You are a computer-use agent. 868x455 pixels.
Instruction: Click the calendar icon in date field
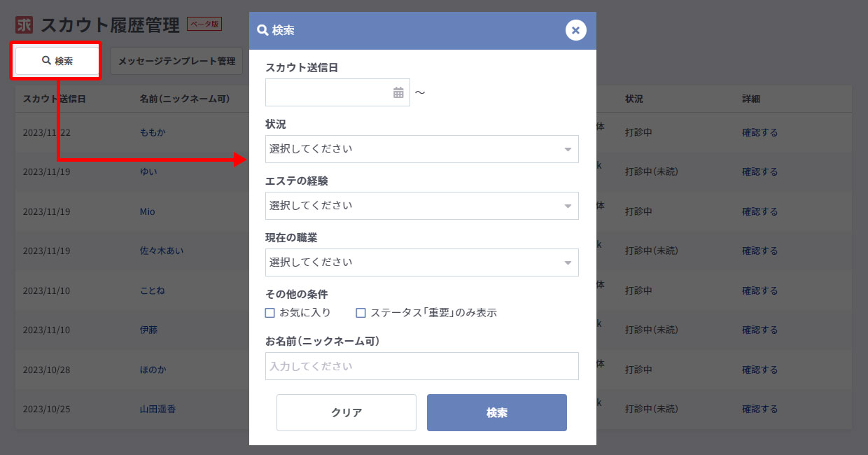point(398,92)
